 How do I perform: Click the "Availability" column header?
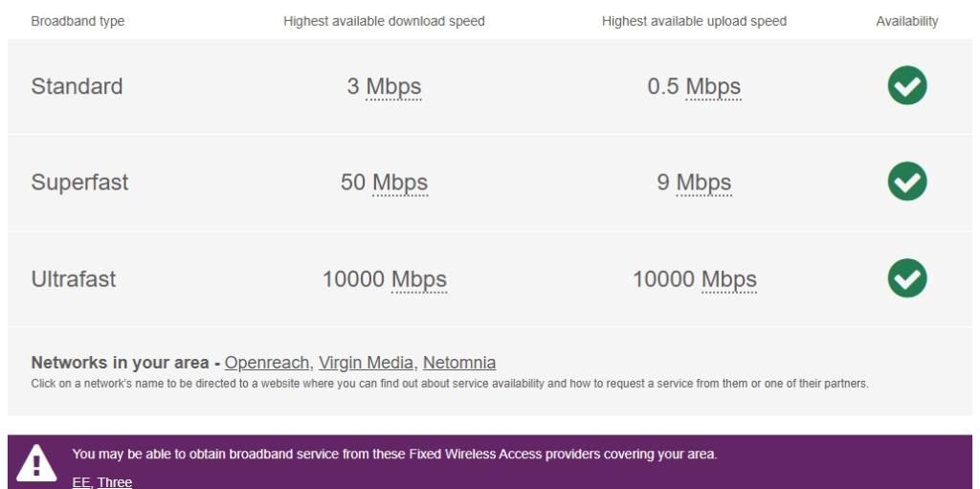click(x=906, y=21)
